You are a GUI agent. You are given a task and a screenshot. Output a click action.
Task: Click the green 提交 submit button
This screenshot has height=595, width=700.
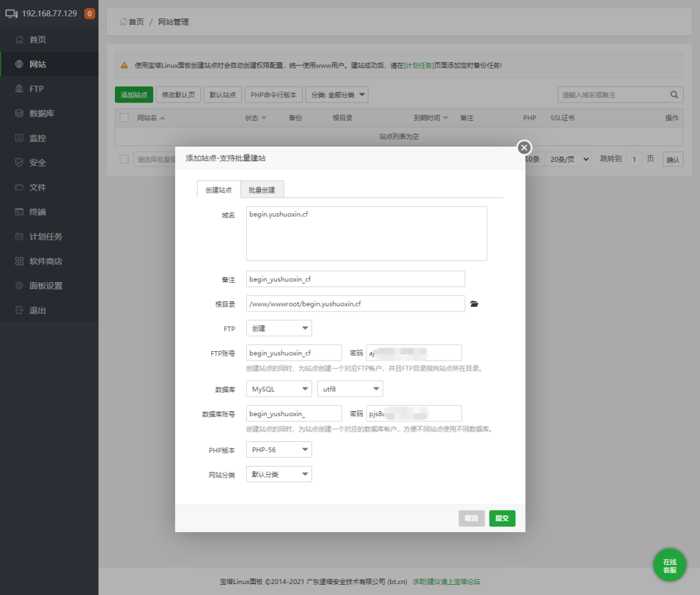tap(502, 518)
